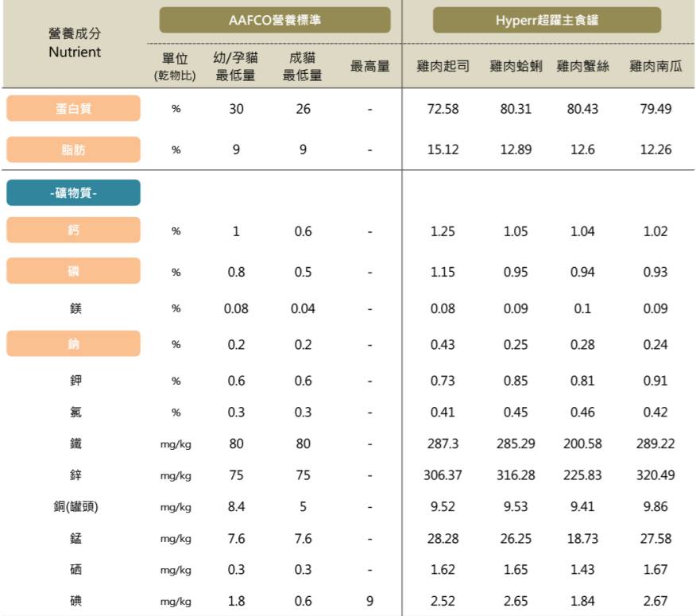Screen dimensions: 696x616
Task: Select the 雞肉蟹絲 column header
Action: 582,66
